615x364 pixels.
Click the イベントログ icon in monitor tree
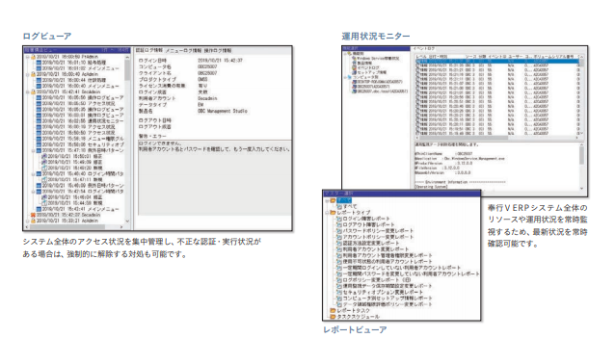click(354, 67)
